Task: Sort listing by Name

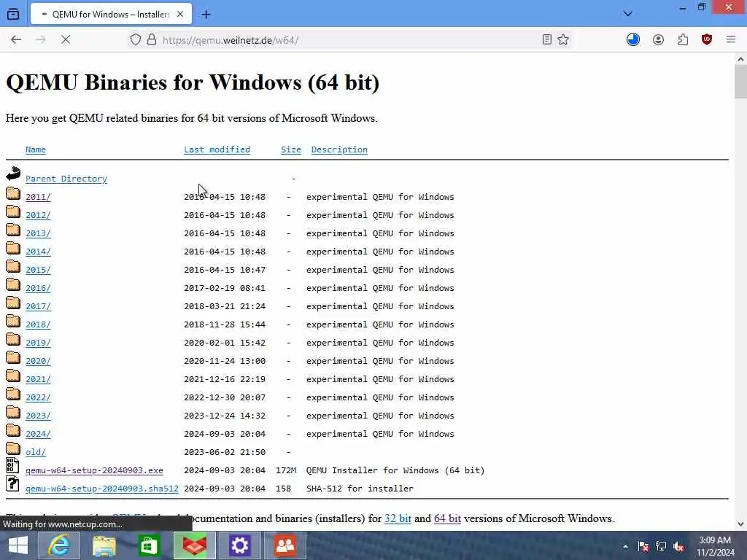Action: tap(36, 149)
